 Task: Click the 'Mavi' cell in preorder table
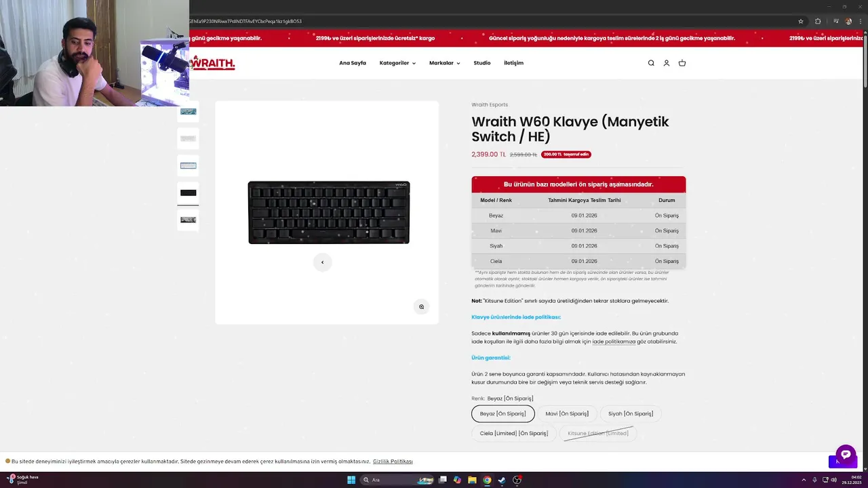coord(496,230)
